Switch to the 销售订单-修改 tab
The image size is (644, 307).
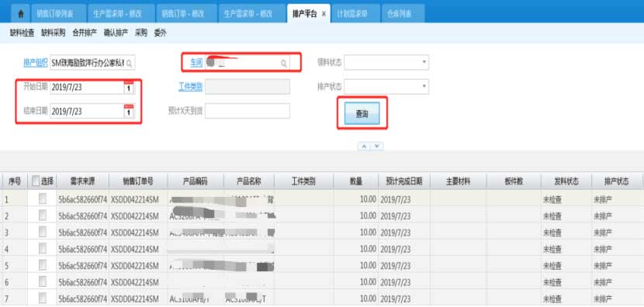click(186, 13)
